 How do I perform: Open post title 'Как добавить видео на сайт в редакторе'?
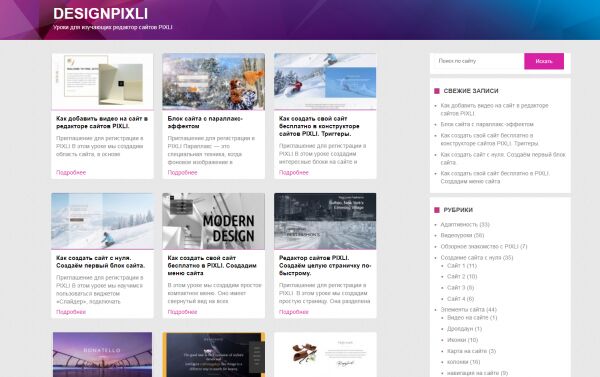click(x=102, y=122)
